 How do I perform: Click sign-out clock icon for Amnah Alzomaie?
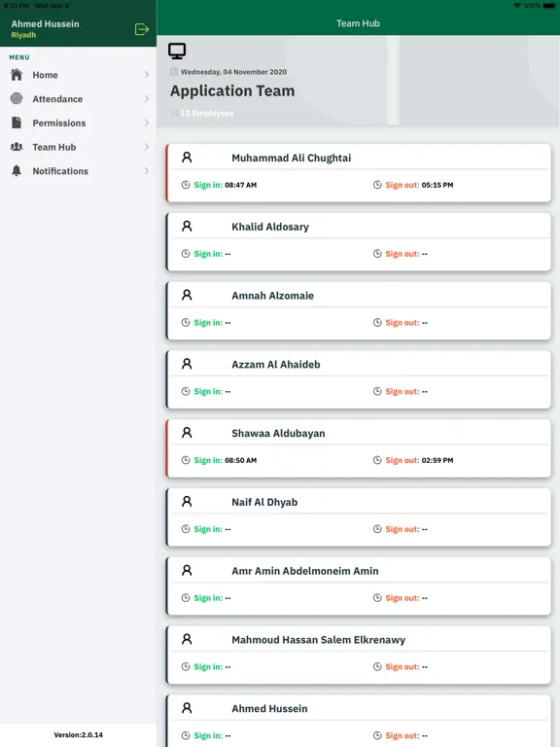pos(377,323)
